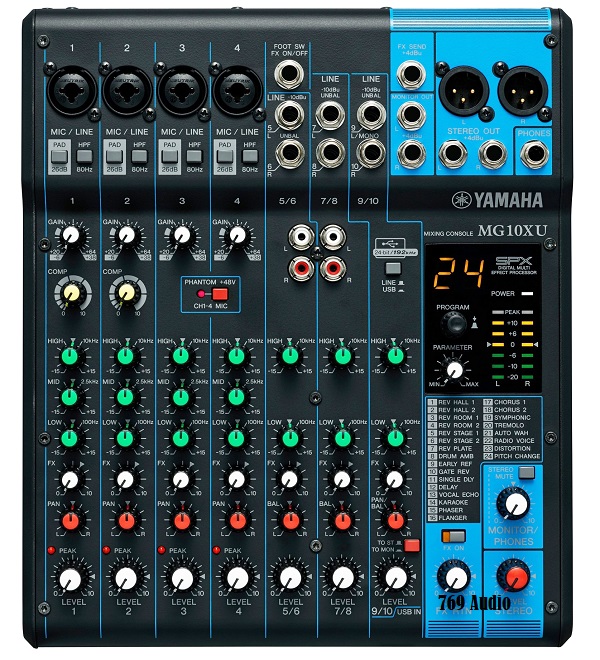Click the channel 1 red PEAK LED
Viewport: 600px width, 660px height.
click(51, 550)
